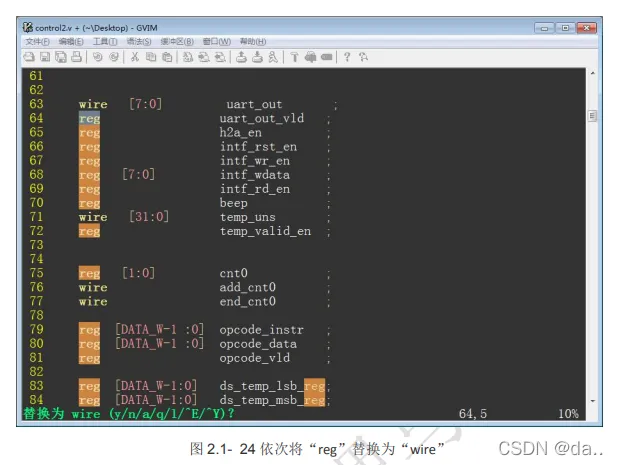Open the 窗口(W) menu
The height and width of the screenshot is (465, 618).
click(217, 41)
